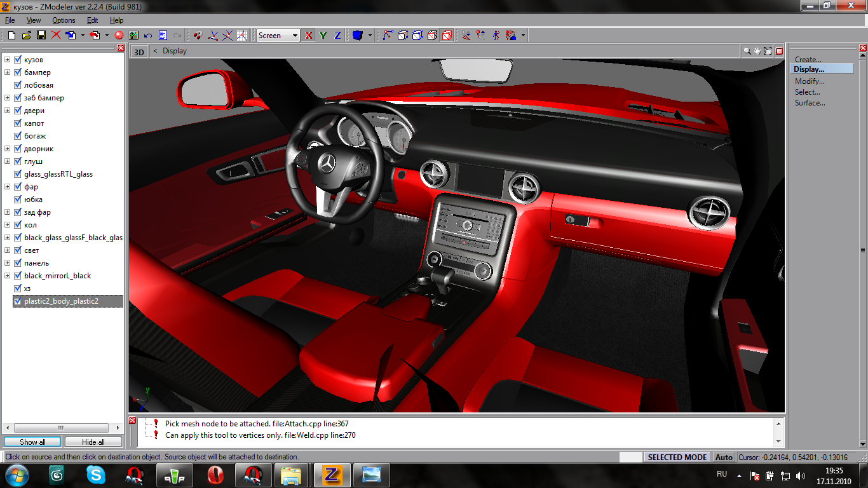Open the Edit menu
This screenshot has height=488, width=868.
click(x=92, y=20)
